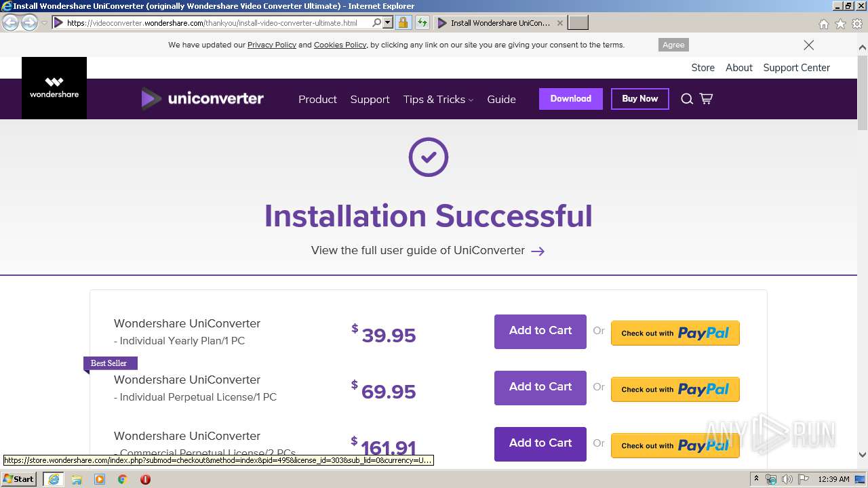The height and width of the screenshot is (488, 868).
Task: Open the full user guide of UniConverter link
Action: pyautogui.click(x=418, y=250)
